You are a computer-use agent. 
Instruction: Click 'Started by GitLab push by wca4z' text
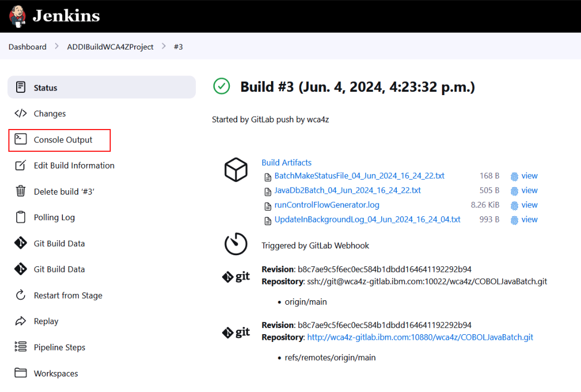coord(270,120)
